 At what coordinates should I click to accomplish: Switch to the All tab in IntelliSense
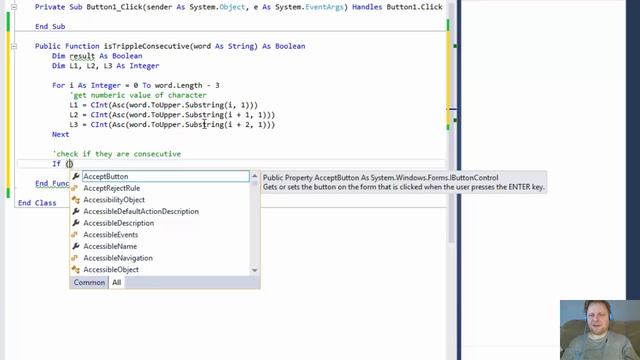pyautogui.click(x=117, y=282)
